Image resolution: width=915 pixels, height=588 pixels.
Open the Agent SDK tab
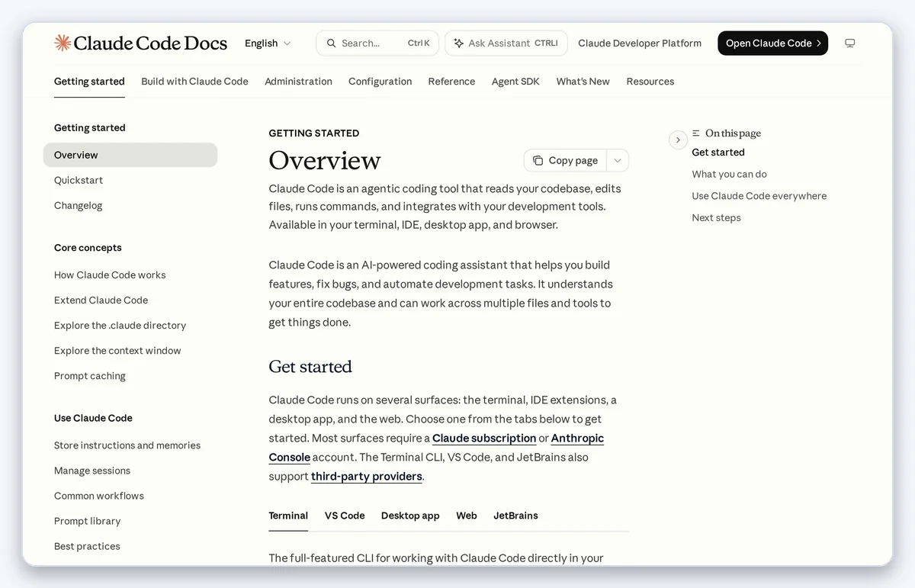click(515, 82)
